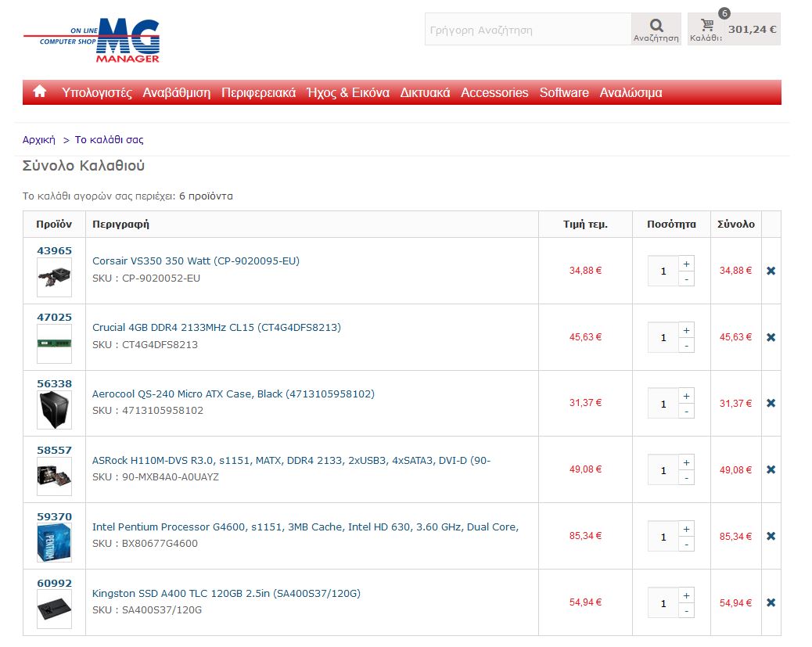The width and height of the screenshot is (812, 647).
Task: Open Kingston SSD A400 120GB link
Action: tap(226, 593)
